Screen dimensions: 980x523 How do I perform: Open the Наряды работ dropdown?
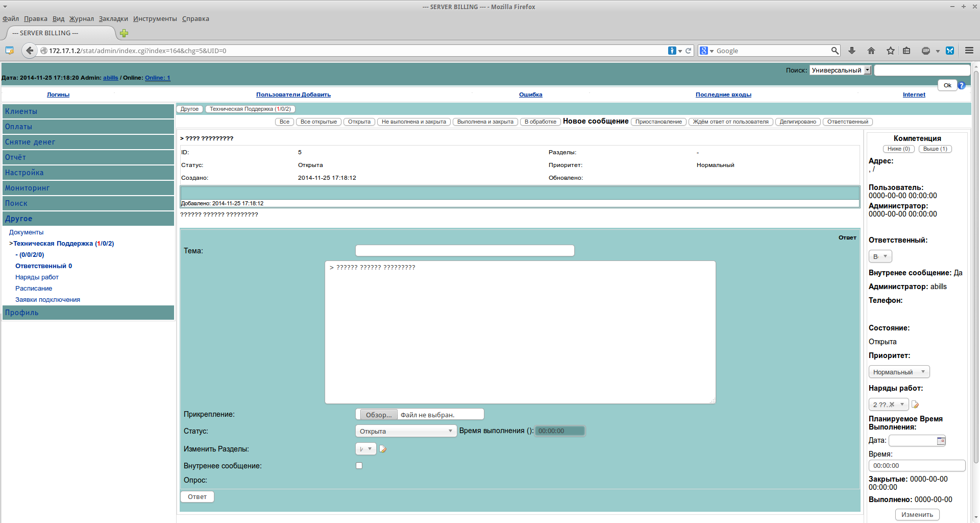(x=889, y=405)
